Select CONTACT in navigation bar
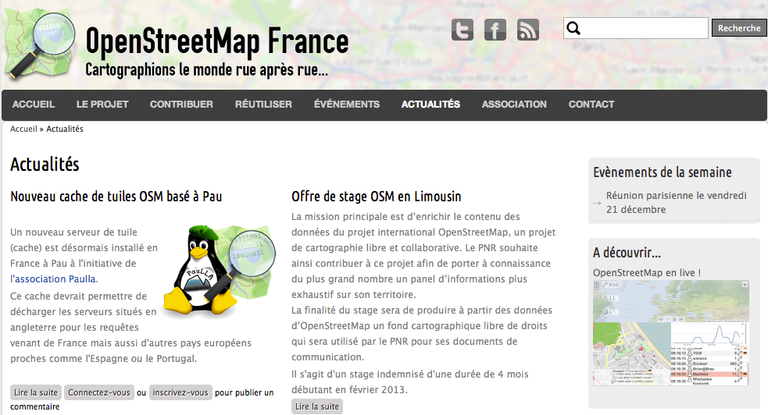 point(591,104)
